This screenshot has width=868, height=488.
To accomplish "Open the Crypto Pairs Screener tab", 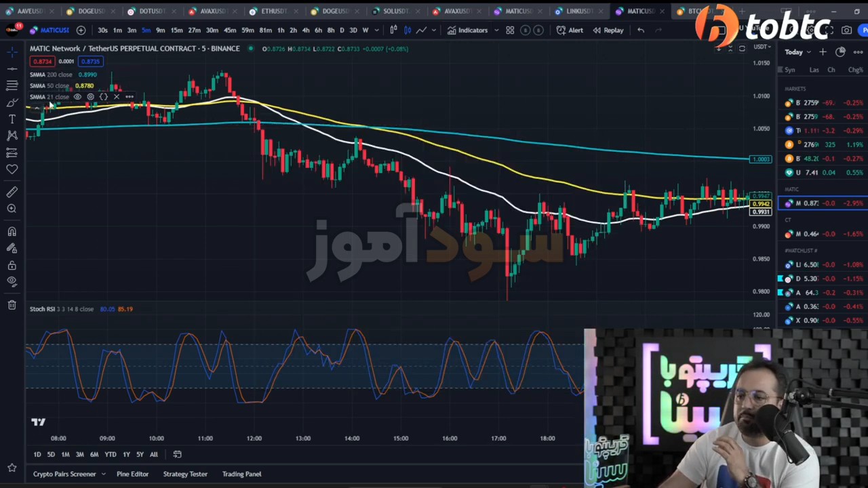I will tap(64, 474).
